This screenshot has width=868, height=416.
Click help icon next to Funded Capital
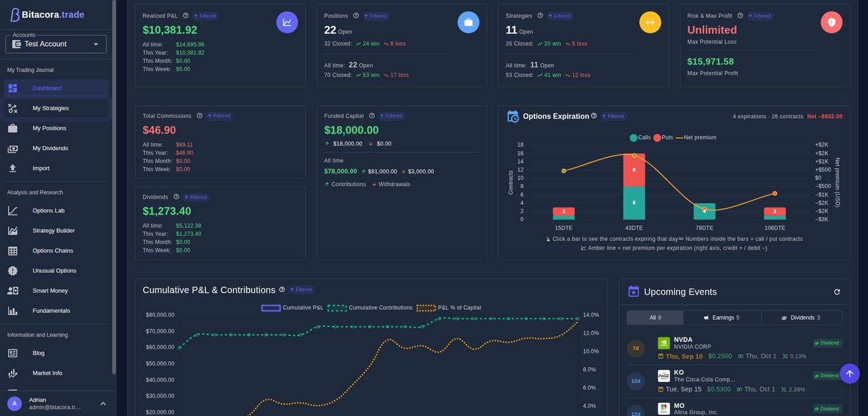point(372,116)
